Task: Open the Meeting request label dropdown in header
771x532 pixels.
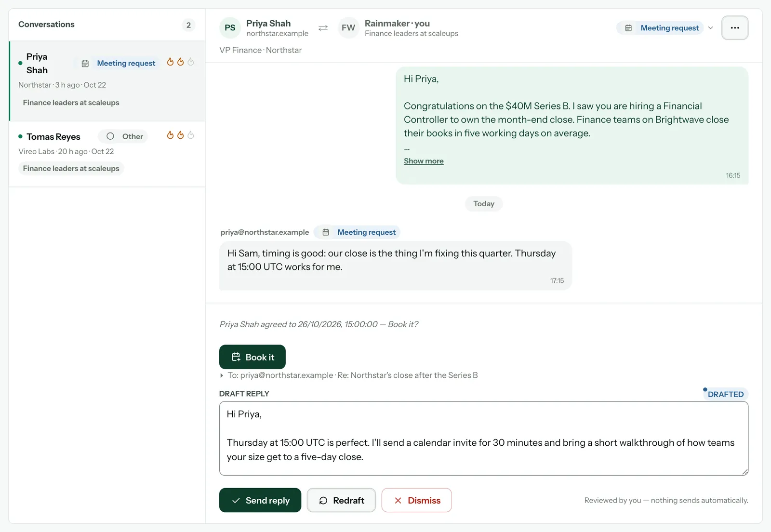Action: pos(665,28)
